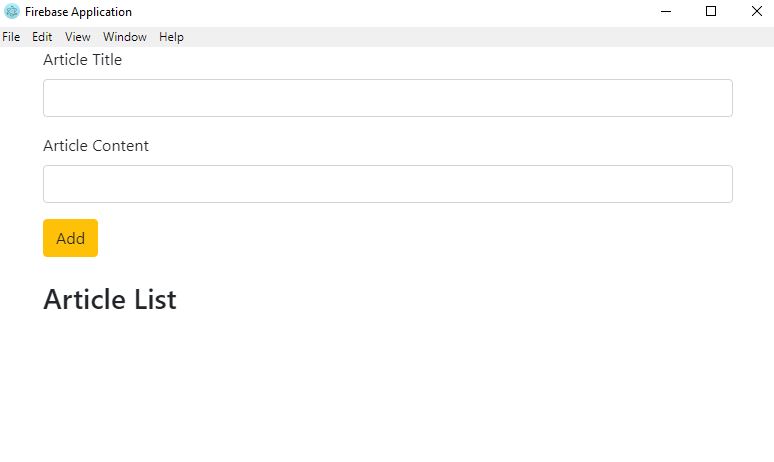This screenshot has width=774, height=462.
Task: Click the Article Content label
Action: (x=96, y=146)
